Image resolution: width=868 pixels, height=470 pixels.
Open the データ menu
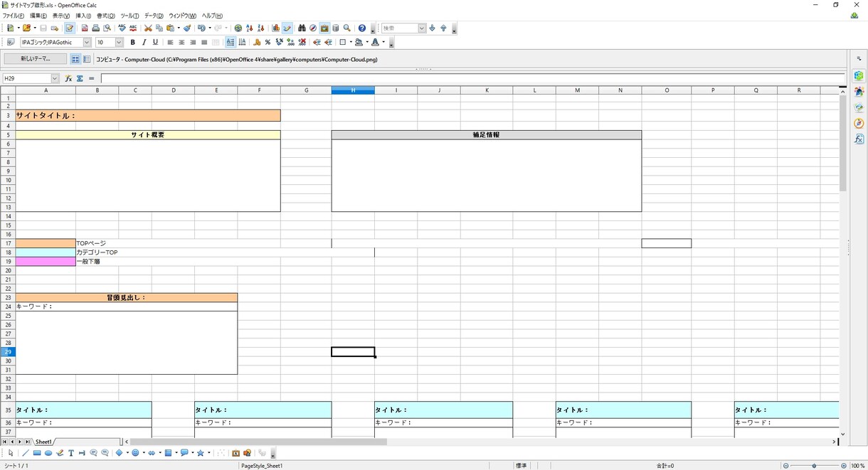pyautogui.click(x=154, y=16)
